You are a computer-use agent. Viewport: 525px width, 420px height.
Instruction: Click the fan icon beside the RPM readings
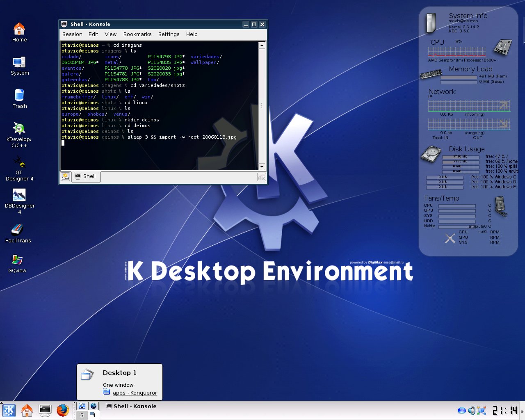[450, 238]
